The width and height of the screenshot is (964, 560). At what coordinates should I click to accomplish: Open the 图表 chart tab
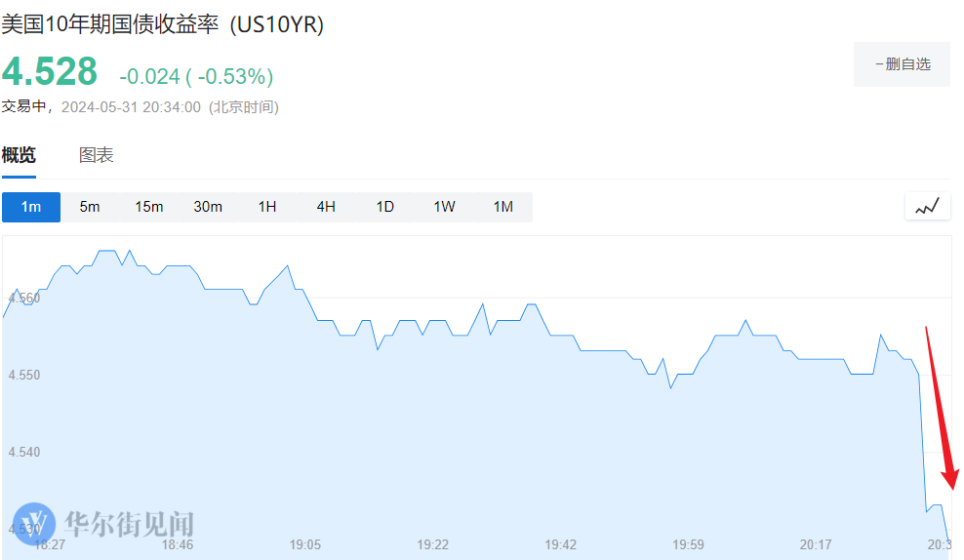point(97,155)
